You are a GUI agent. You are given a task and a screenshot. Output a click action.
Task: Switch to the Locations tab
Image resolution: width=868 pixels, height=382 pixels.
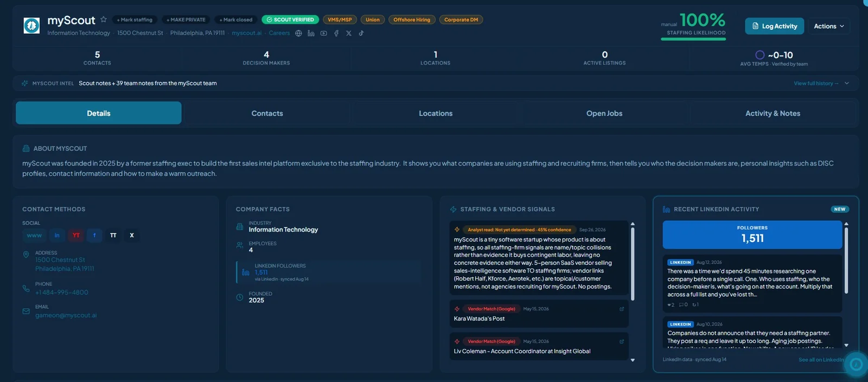point(436,113)
